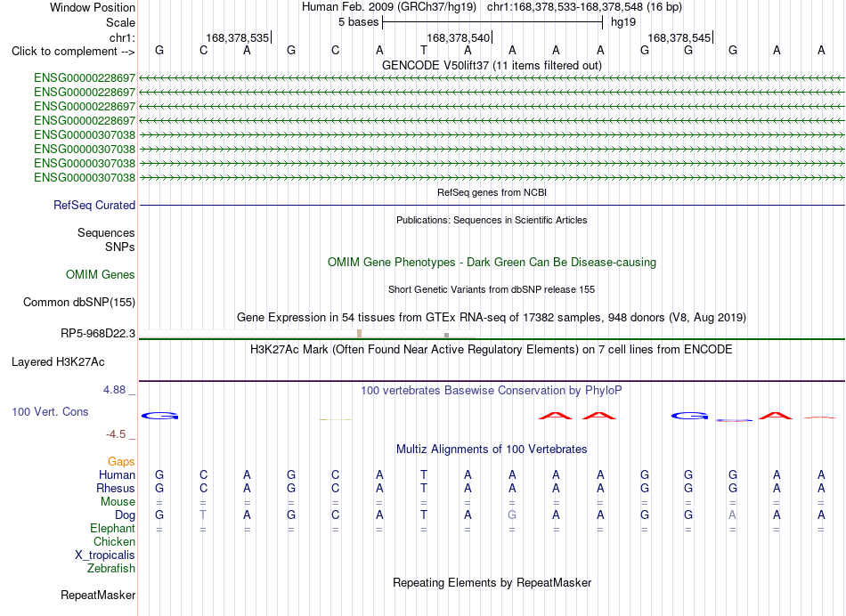
Task: Click the Sequences track label
Action: pyautogui.click(x=106, y=232)
